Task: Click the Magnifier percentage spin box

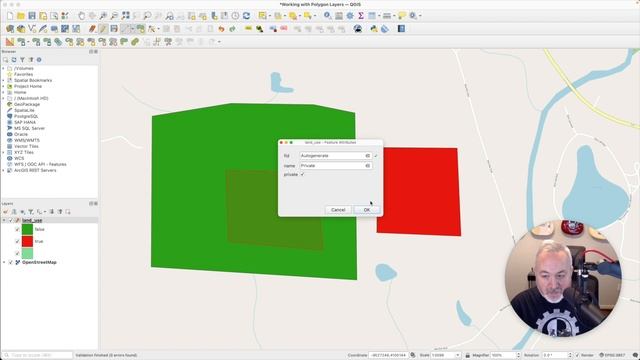Action: coord(506,356)
